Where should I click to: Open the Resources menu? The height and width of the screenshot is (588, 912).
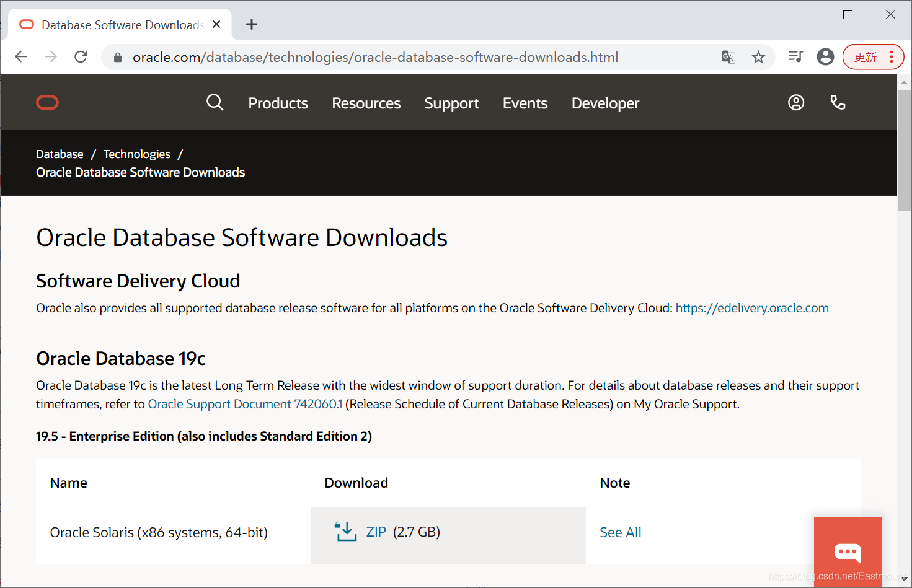tap(366, 103)
